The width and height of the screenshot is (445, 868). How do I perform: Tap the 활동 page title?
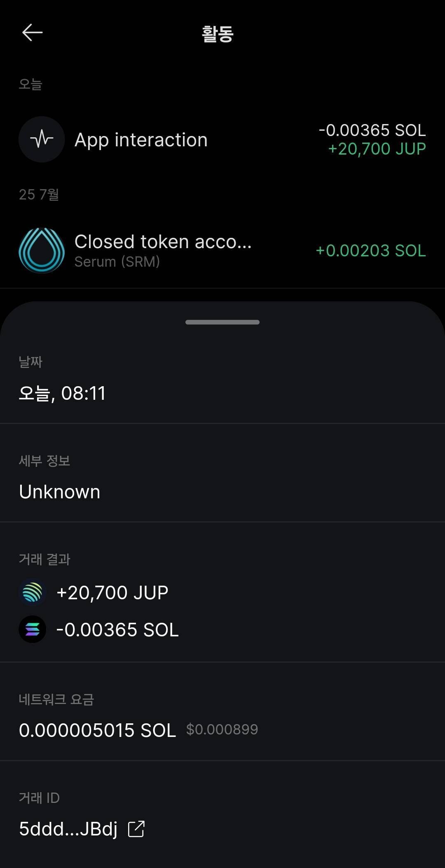tap(218, 34)
